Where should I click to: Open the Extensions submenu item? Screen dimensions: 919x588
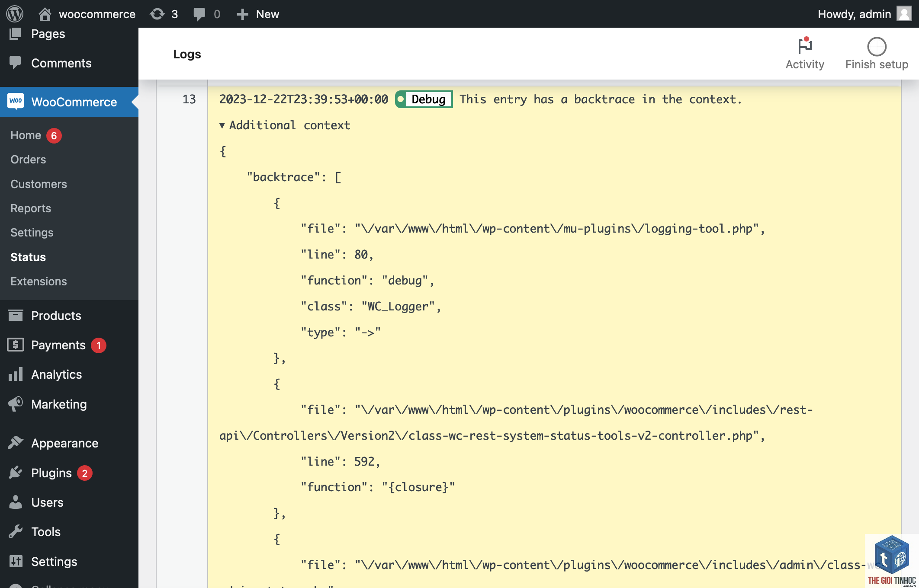click(x=39, y=281)
